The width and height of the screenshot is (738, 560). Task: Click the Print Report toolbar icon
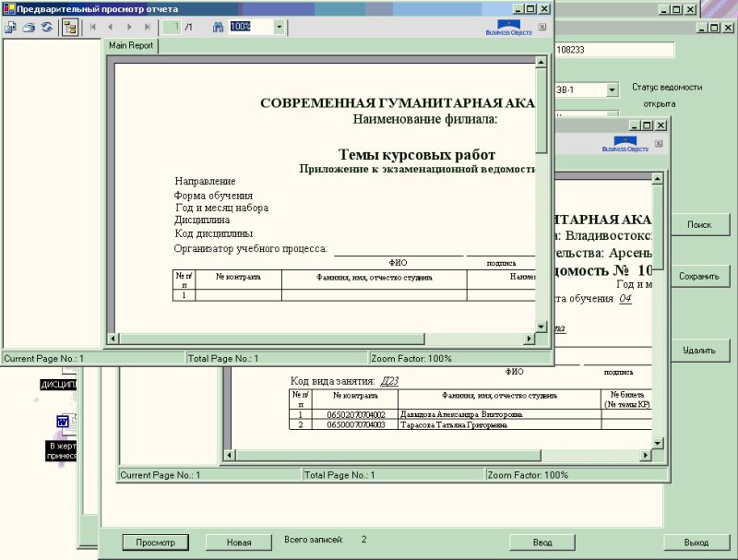[x=29, y=28]
